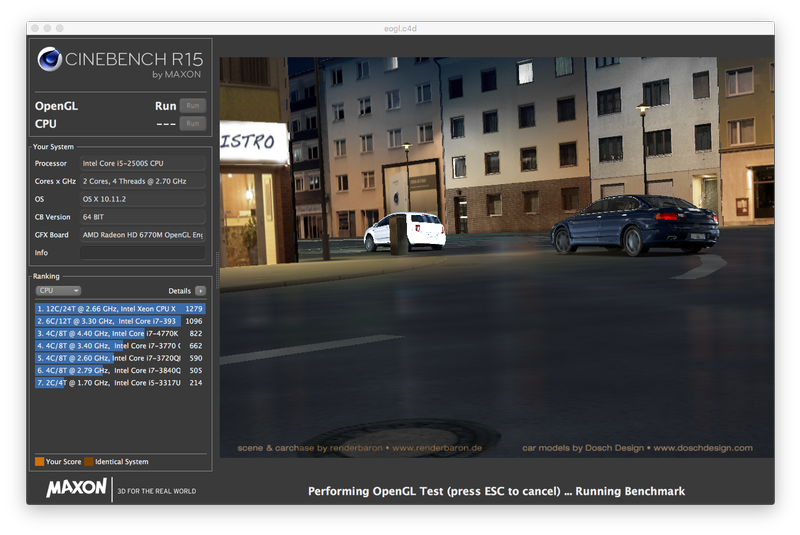Image resolution: width=800 pixels, height=535 pixels.
Task: Select the Core i7-3720QM ranking entry
Action: (119, 358)
